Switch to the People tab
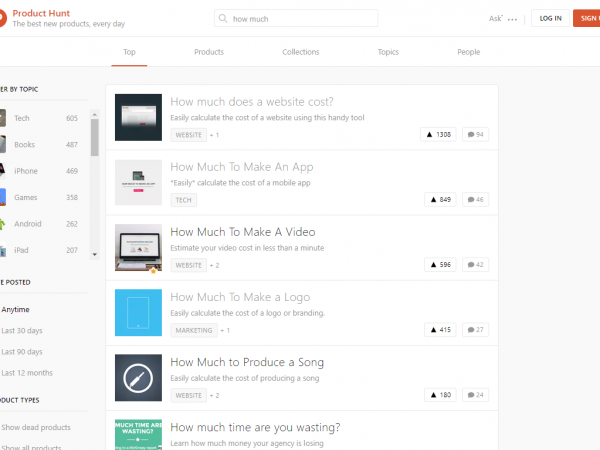The width and height of the screenshot is (600, 450). click(x=468, y=52)
